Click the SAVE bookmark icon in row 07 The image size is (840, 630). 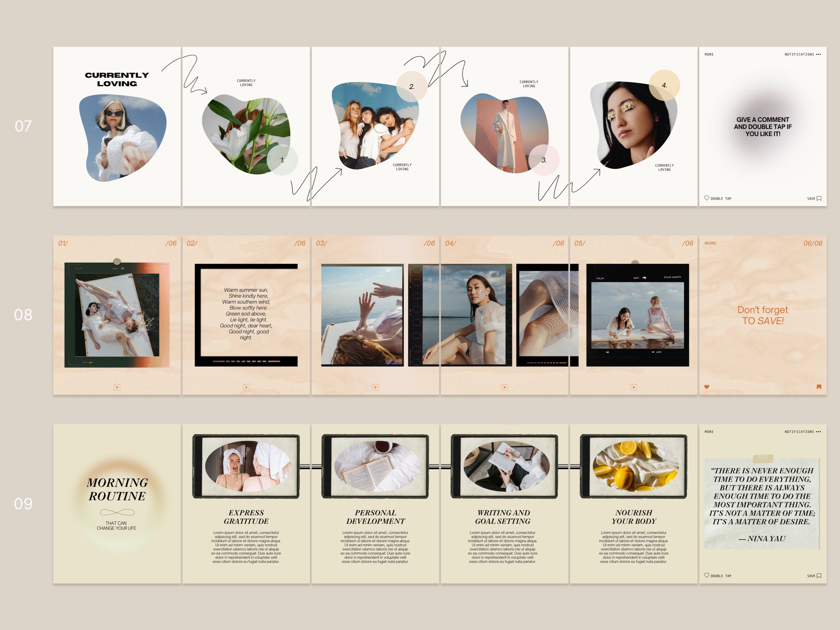(x=819, y=198)
